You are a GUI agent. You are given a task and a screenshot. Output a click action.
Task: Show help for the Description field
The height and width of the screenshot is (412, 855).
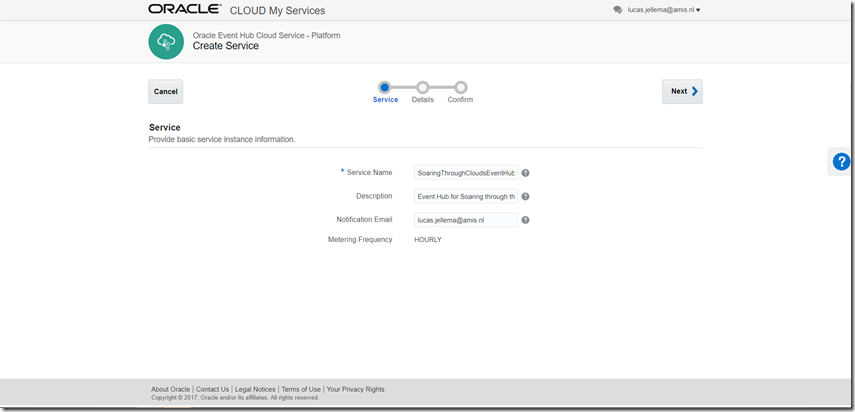click(526, 196)
